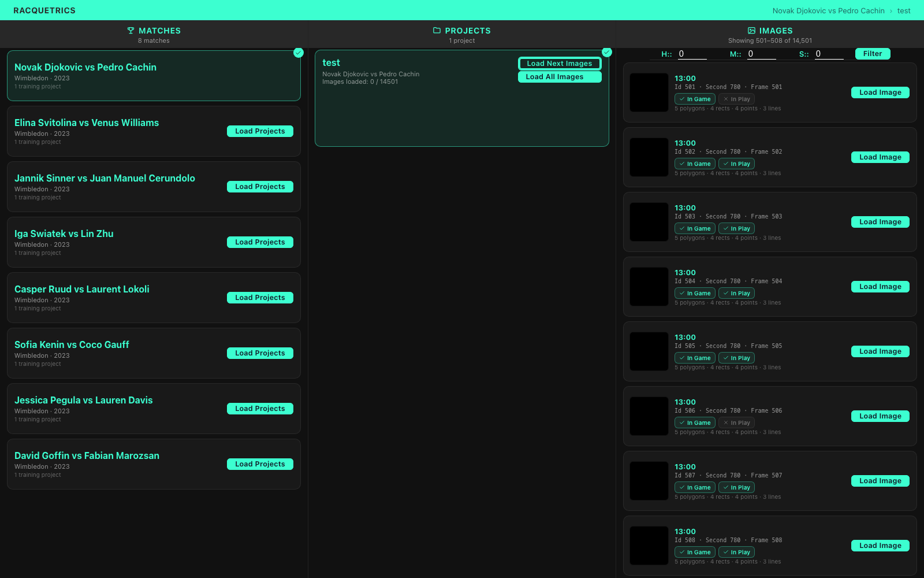Focus the M:: minute filter field
The height and width of the screenshot is (578, 924).
(761, 54)
